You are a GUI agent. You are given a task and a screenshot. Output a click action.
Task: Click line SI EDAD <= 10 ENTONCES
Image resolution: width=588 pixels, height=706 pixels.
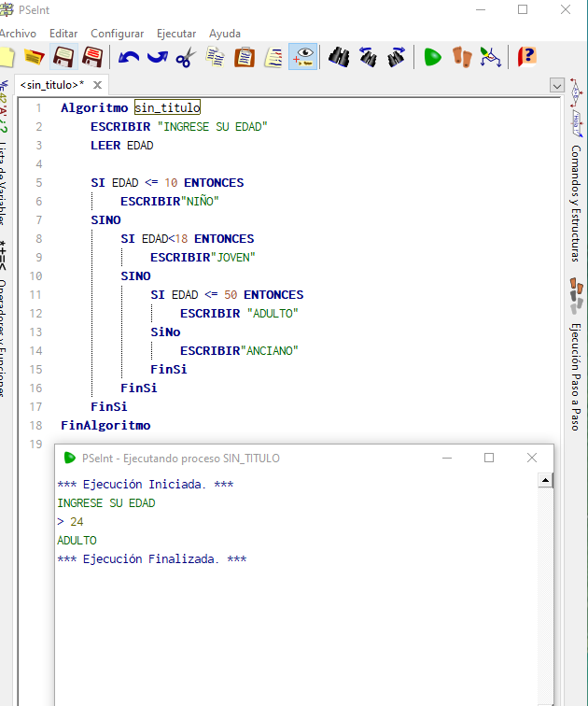167,183
